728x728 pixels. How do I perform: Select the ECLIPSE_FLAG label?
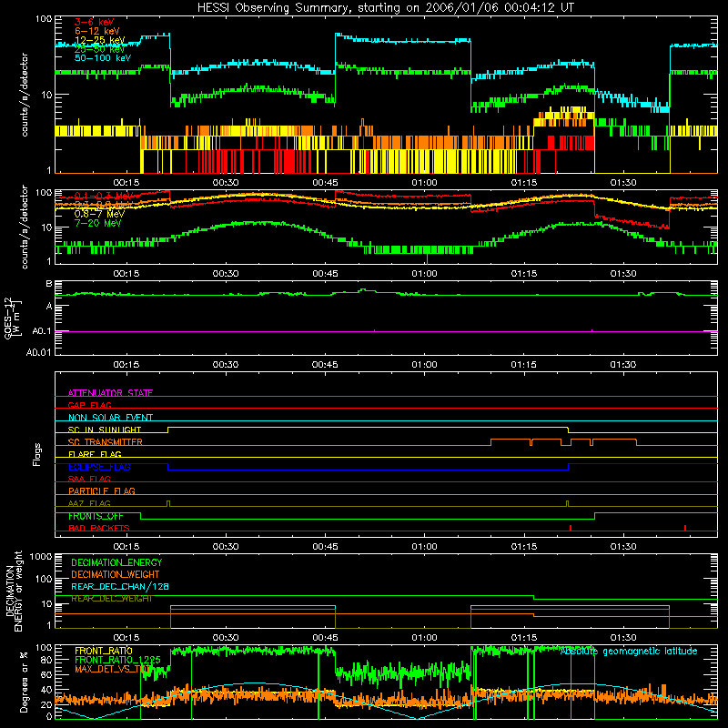pyautogui.click(x=99, y=467)
